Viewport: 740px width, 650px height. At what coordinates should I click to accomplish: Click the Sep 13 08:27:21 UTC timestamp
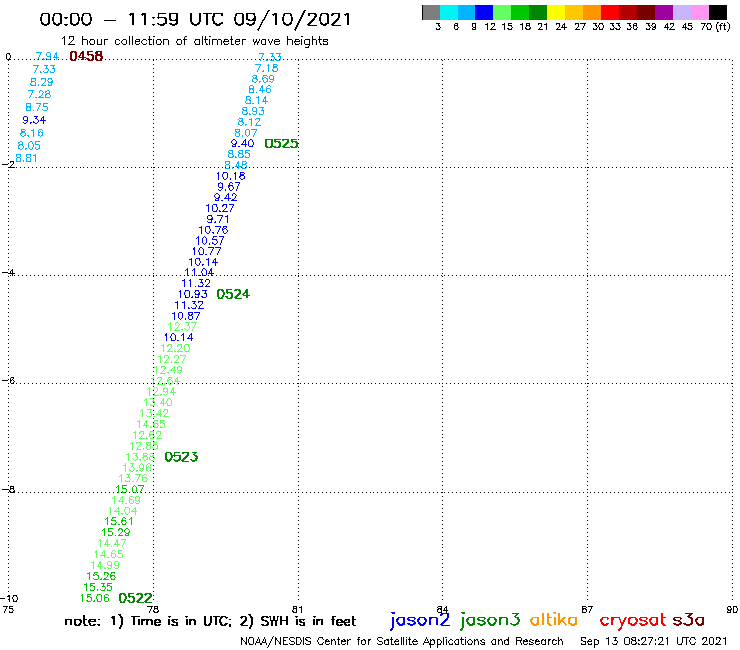point(654,641)
